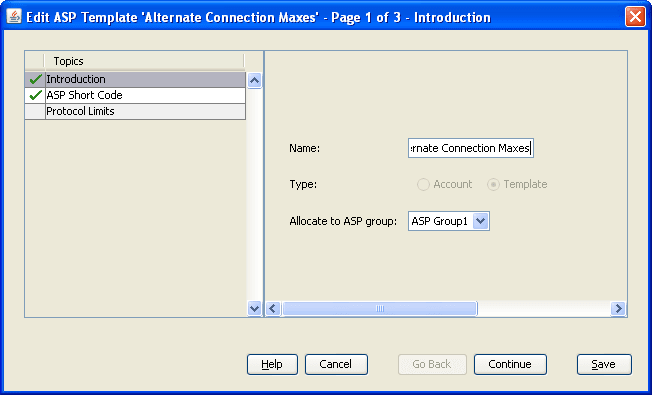Select the Protocol Limits topic
The width and height of the screenshot is (652, 395).
tap(135, 111)
